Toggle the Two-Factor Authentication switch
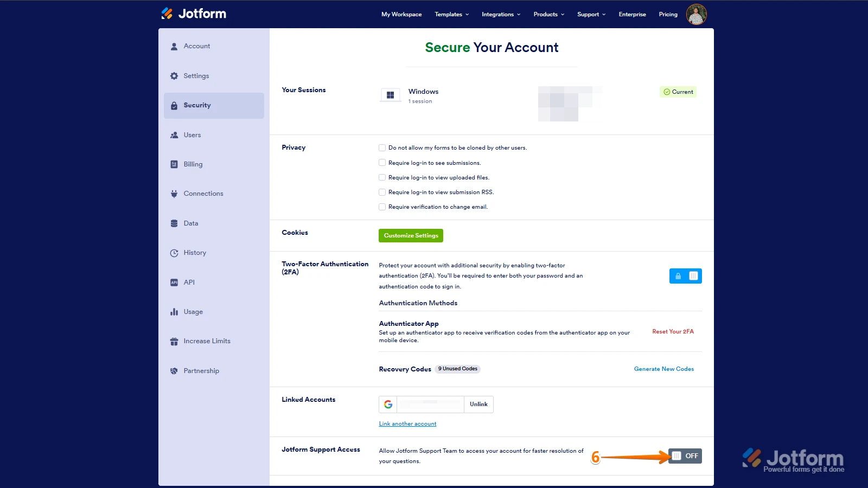The height and width of the screenshot is (488, 868). pos(685,276)
